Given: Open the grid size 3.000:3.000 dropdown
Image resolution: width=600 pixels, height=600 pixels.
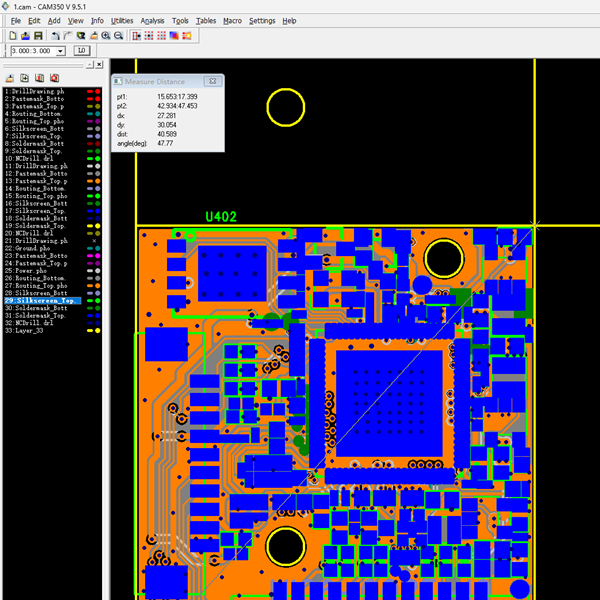Looking at the screenshot, I should tap(61, 51).
